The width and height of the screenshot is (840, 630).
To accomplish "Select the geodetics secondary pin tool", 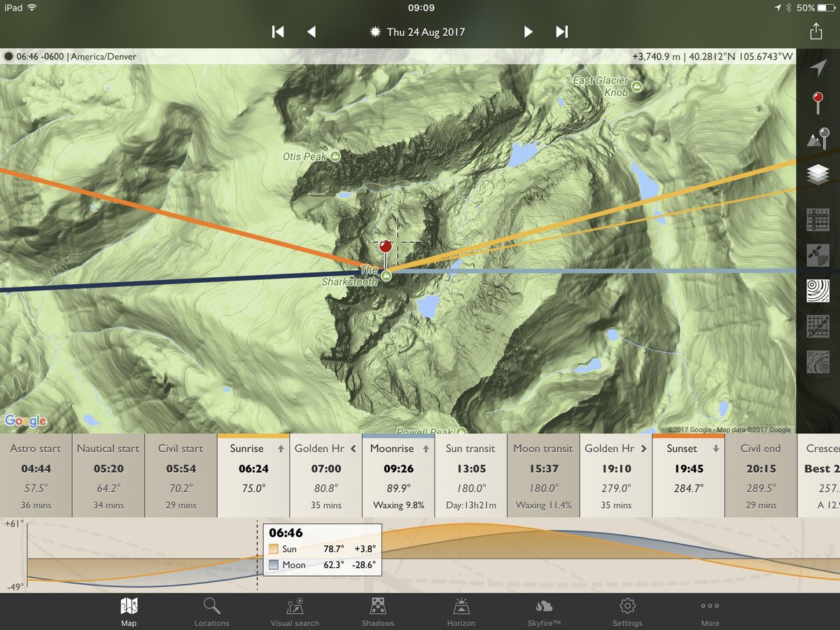I will point(818,139).
